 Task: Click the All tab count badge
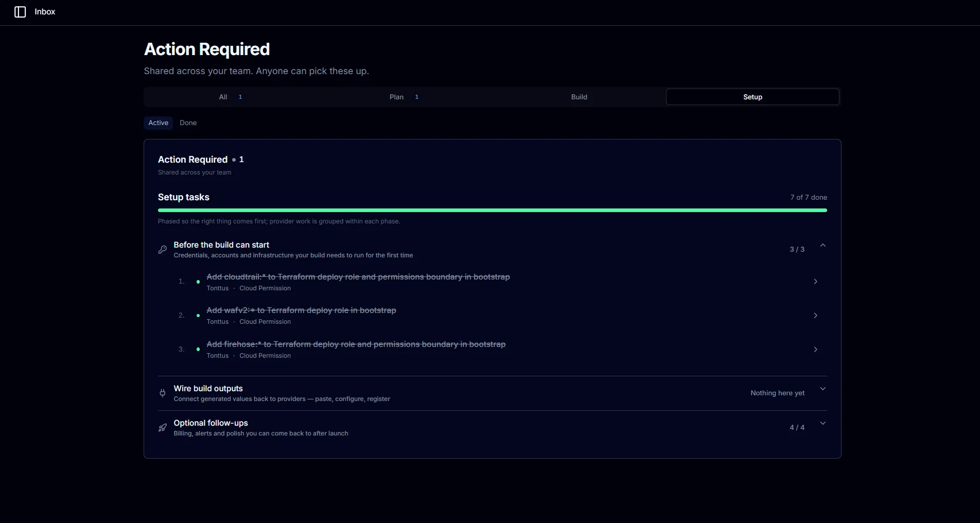(x=240, y=97)
